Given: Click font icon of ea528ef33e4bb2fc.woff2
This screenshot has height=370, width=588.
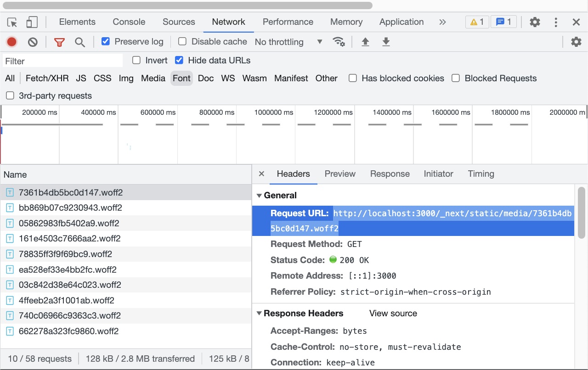Looking at the screenshot, I should pyautogui.click(x=10, y=270).
